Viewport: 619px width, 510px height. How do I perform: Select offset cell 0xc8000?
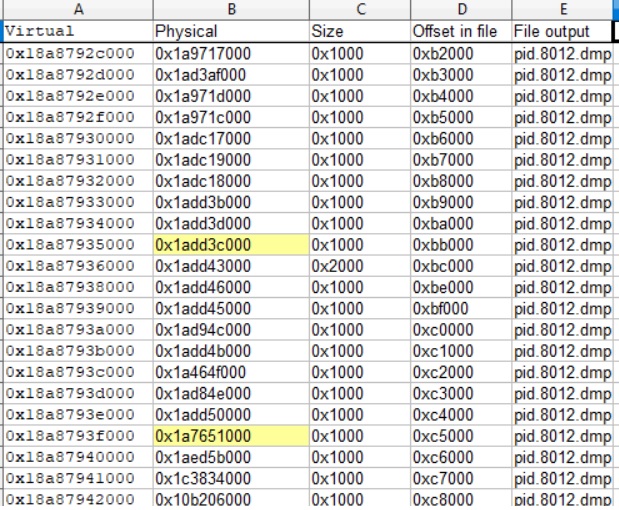[461, 499]
